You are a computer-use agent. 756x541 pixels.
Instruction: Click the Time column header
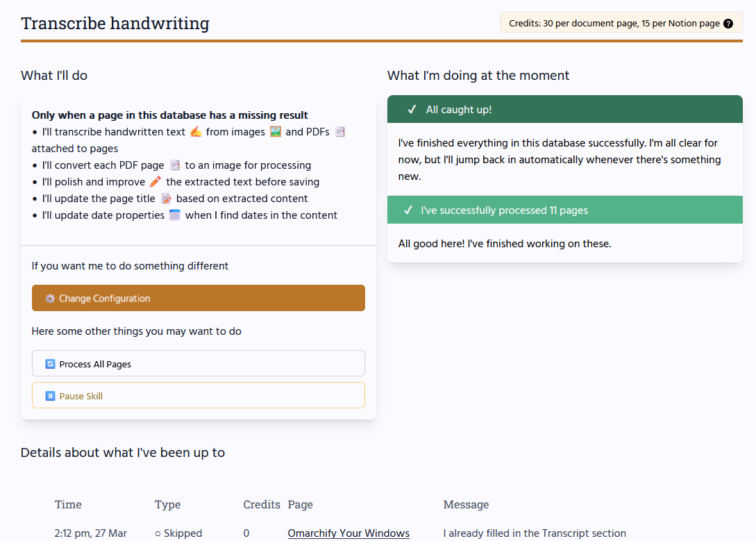[68, 505]
